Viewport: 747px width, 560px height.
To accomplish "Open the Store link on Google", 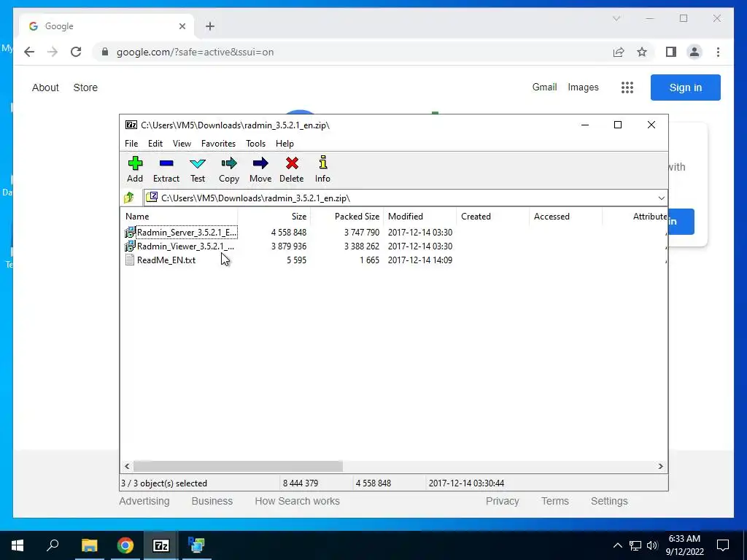I will (x=85, y=87).
